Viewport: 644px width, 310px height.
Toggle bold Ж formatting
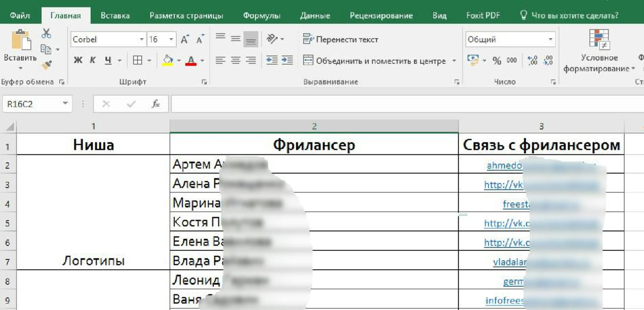coord(78,61)
